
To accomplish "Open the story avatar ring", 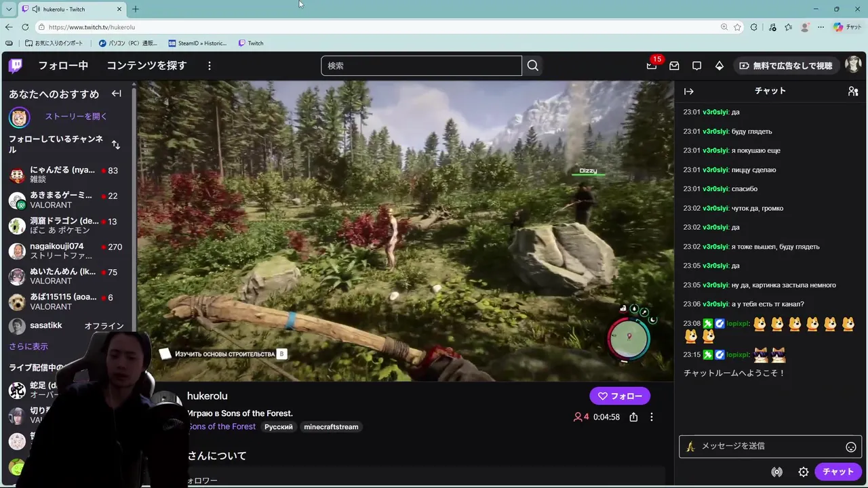I will coord(19,117).
